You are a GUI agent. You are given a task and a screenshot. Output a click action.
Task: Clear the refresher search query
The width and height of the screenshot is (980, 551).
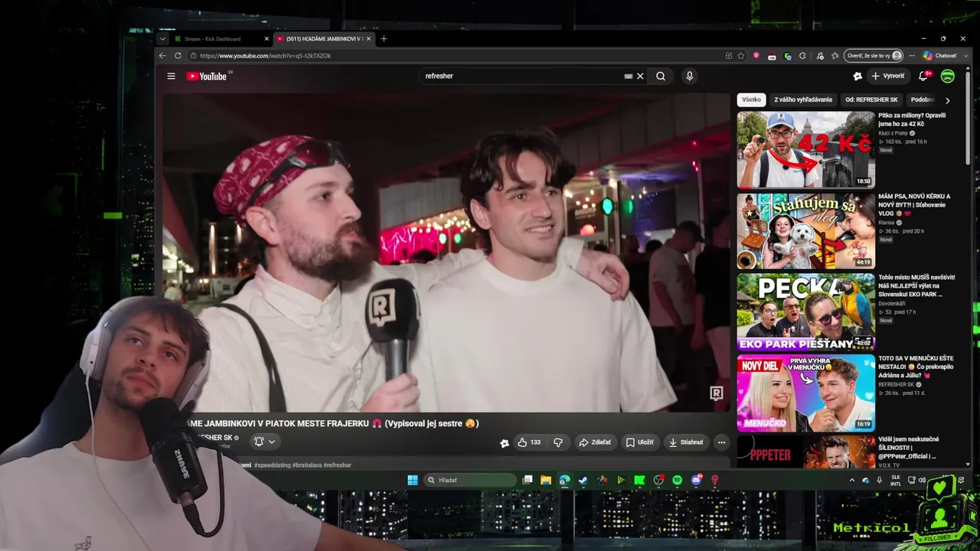click(x=640, y=77)
